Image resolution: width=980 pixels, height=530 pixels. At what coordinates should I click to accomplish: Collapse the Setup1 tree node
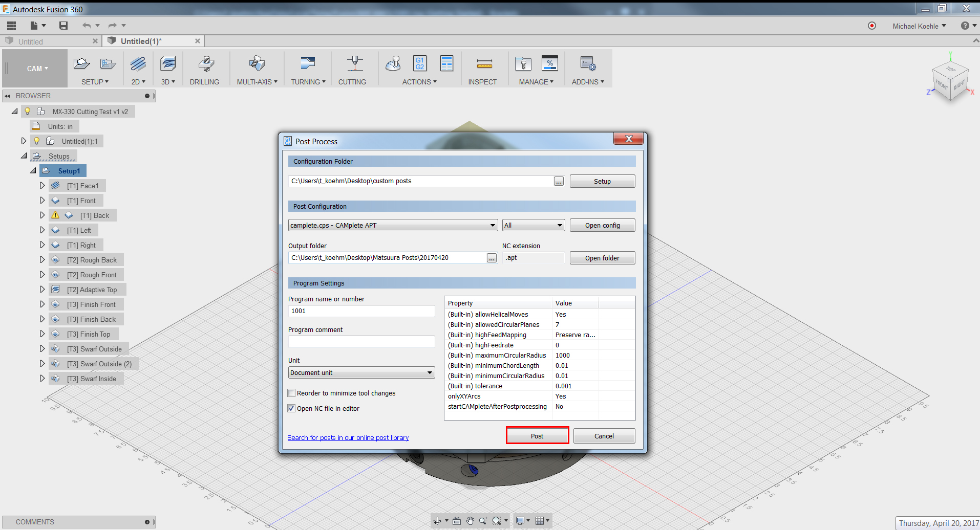pos(33,170)
